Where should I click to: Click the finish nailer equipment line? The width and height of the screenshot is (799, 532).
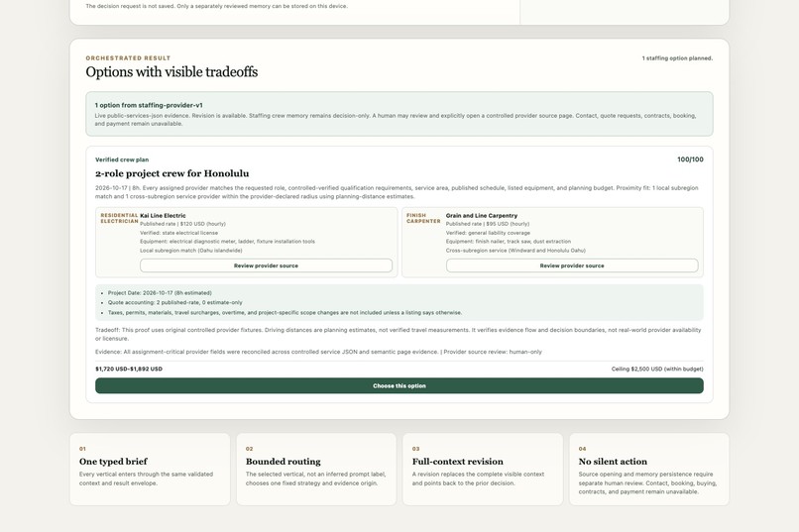pyautogui.click(x=509, y=242)
